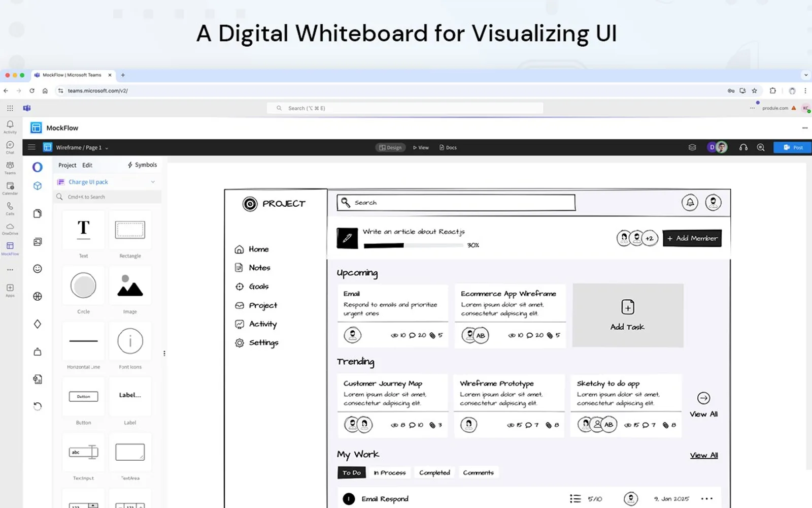Switch to the Design mode tab

(x=390, y=147)
